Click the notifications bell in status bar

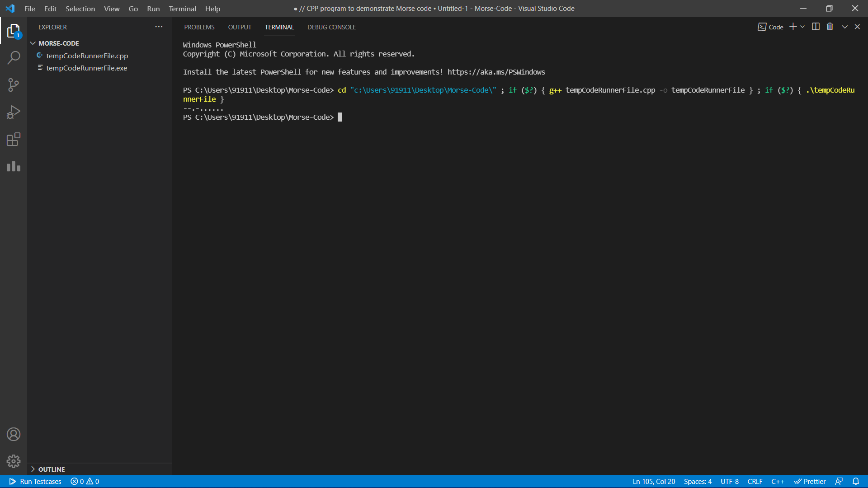(x=856, y=481)
